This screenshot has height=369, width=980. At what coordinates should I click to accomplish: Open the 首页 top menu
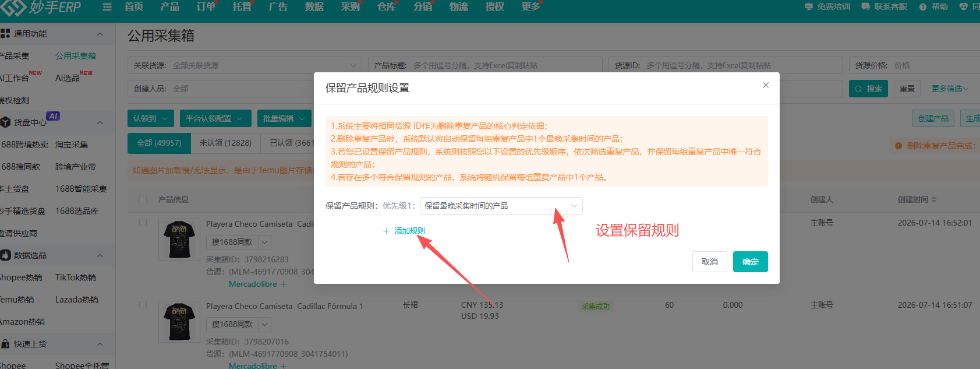[x=134, y=7]
